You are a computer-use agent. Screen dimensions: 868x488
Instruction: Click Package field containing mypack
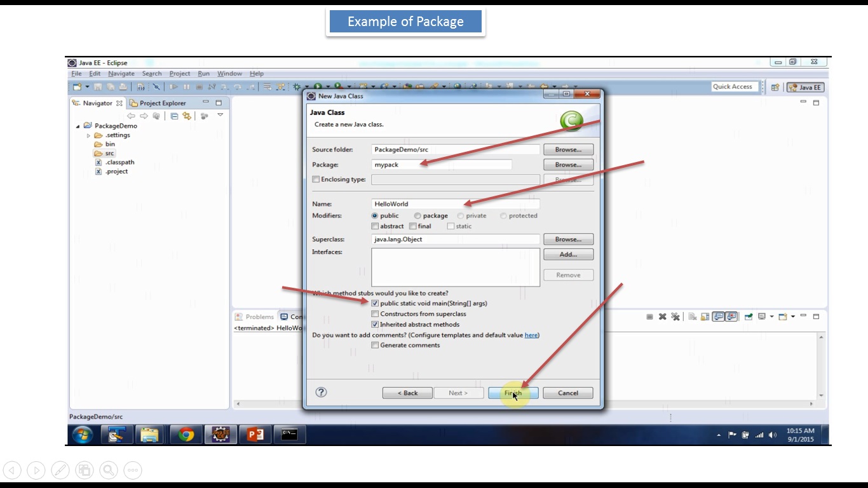pos(442,165)
